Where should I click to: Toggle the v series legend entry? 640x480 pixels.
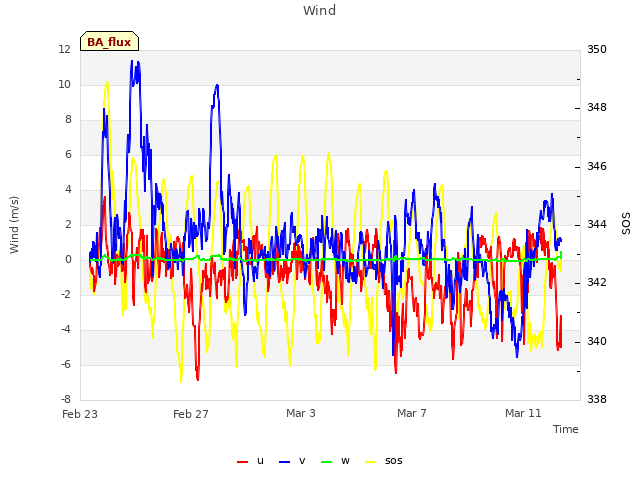(292, 461)
